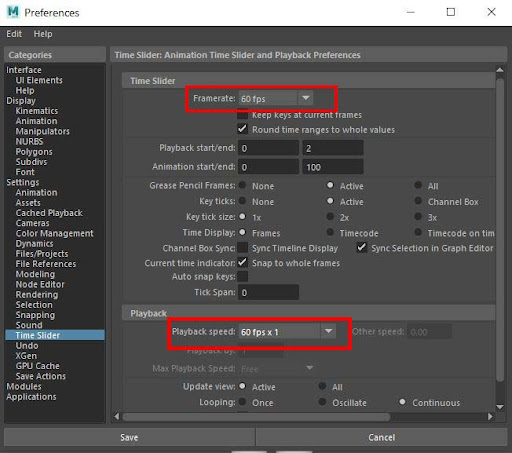Open the Framerate dropdown arrow

(x=306, y=98)
